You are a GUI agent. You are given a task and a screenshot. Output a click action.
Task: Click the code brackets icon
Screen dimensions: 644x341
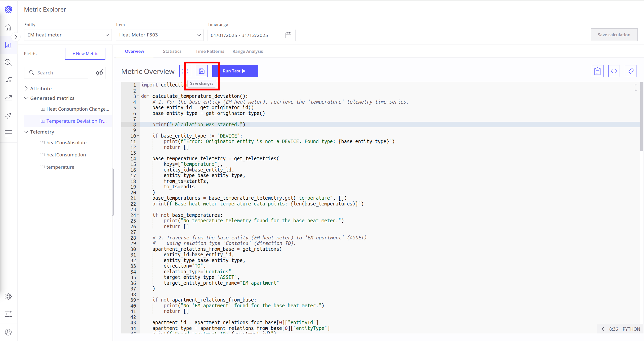(614, 71)
